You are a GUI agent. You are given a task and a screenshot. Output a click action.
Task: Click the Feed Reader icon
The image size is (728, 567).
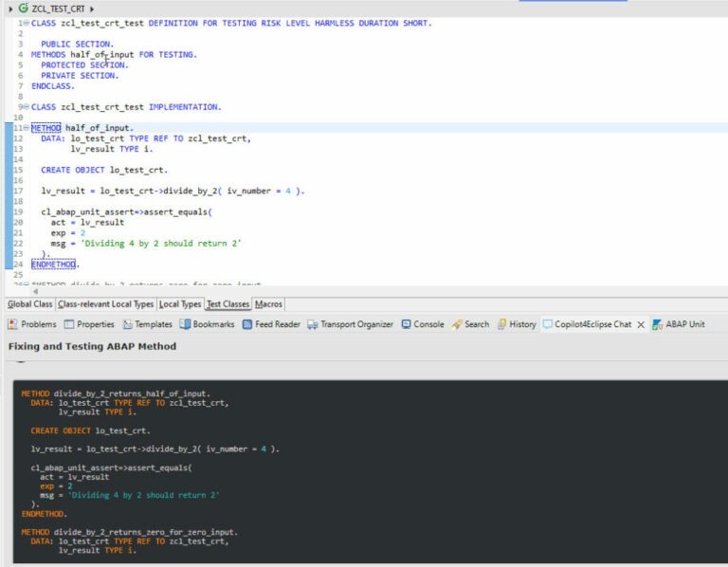247,324
